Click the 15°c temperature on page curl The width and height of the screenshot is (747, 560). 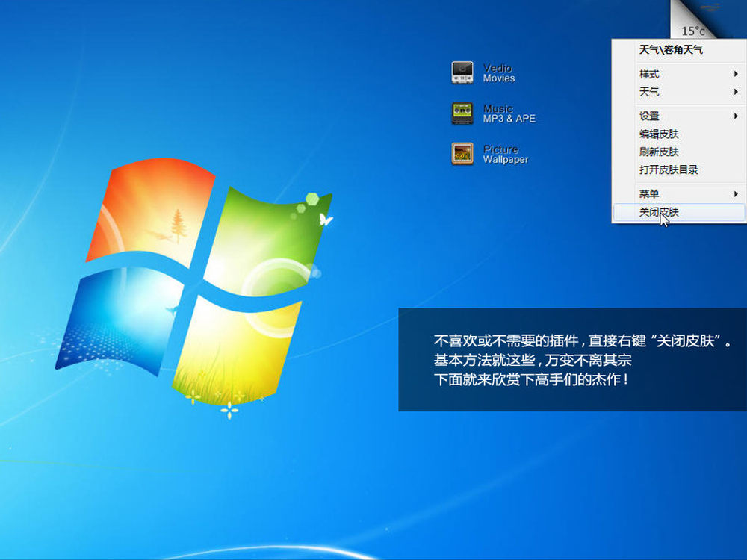[693, 31]
